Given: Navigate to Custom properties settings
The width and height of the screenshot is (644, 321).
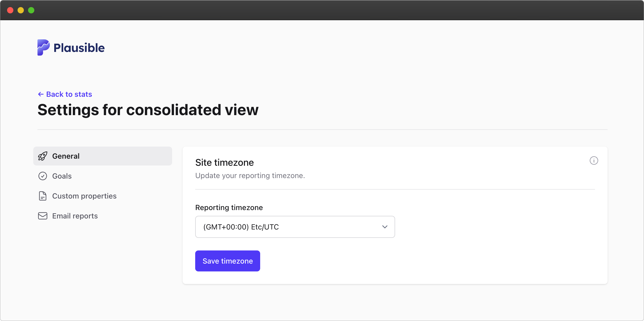Looking at the screenshot, I should tap(84, 196).
